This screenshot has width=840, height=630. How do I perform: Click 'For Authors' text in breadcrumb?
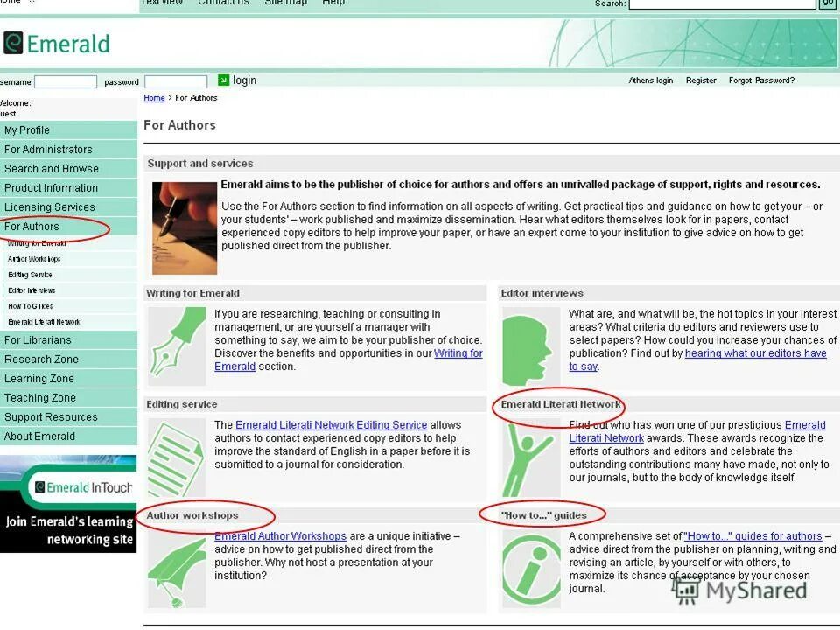196,98
